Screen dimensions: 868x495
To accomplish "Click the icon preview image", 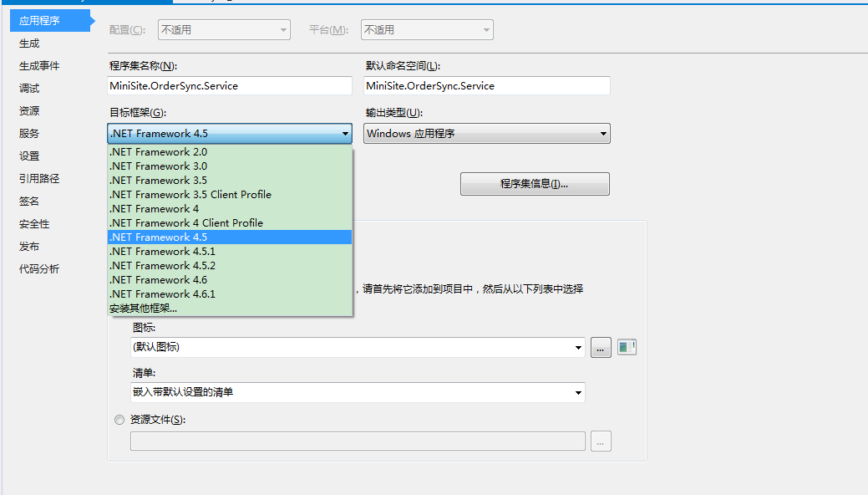I will click(x=627, y=347).
